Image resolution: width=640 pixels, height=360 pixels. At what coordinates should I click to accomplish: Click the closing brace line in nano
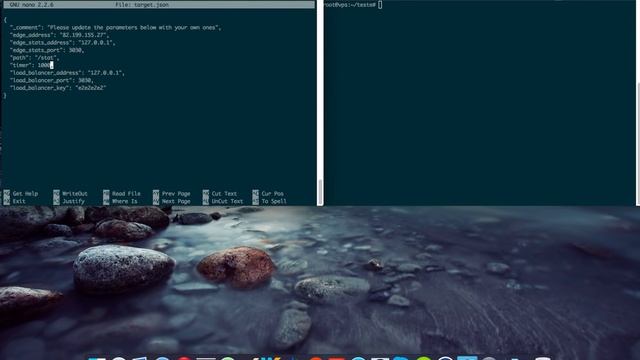5,96
